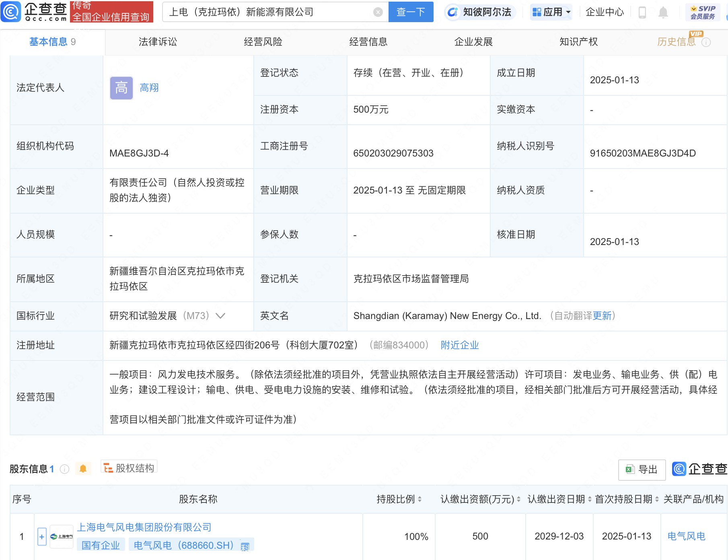Open the 附近企业 link
The width and height of the screenshot is (728, 560).
point(459,345)
